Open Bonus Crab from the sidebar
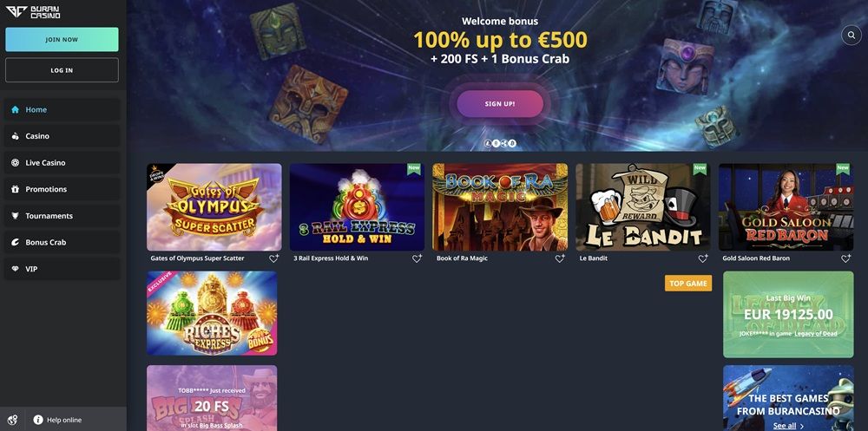 [x=62, y=242]
